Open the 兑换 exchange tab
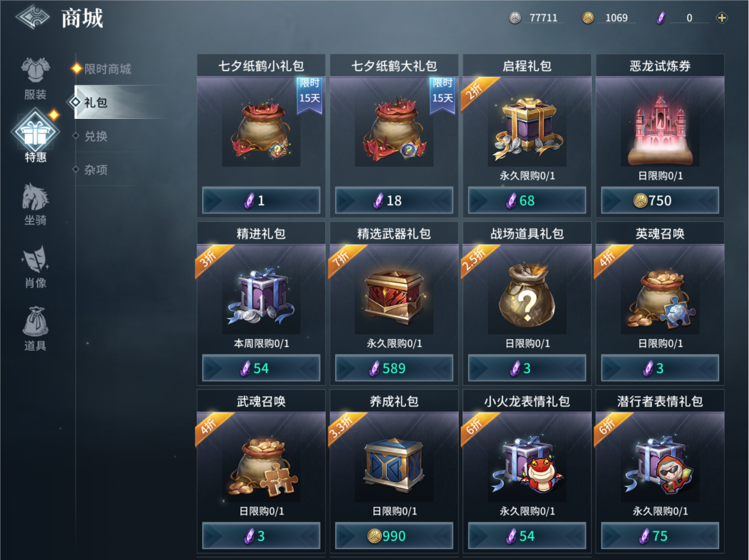Viewport: 749px width, 560px height. [96, 137]
